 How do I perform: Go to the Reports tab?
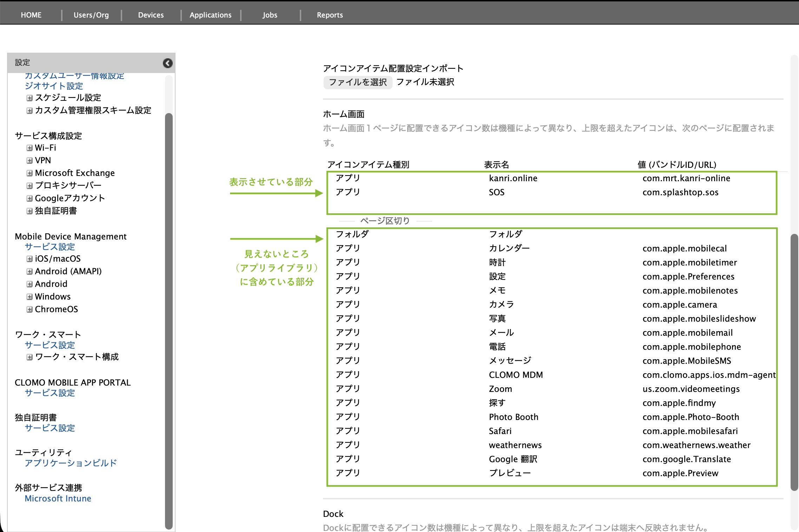(x=330, y=15)
